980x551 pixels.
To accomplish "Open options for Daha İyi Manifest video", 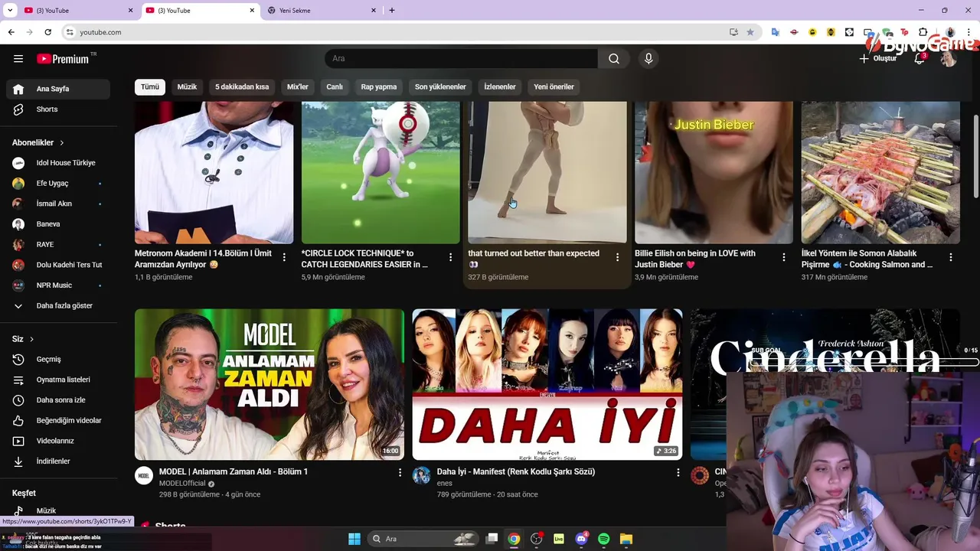I will point(678,473).
